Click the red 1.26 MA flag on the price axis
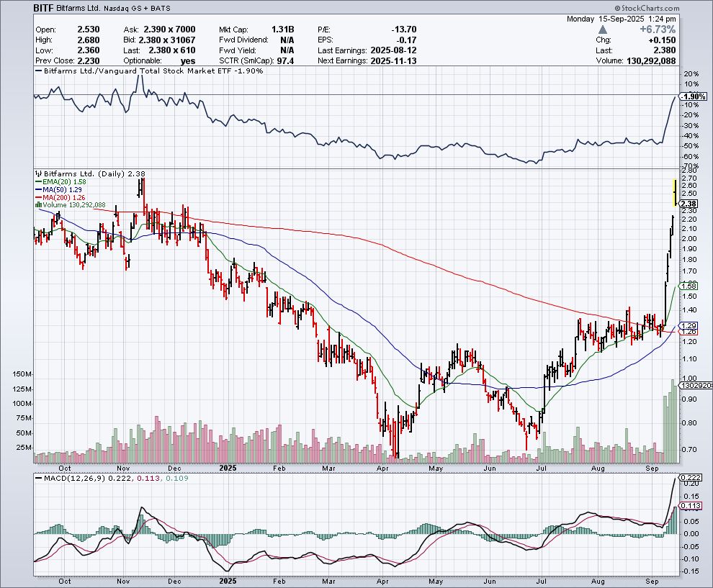This screenshot has height=588, width=713. pyautogui.click(x=688, y=333)
